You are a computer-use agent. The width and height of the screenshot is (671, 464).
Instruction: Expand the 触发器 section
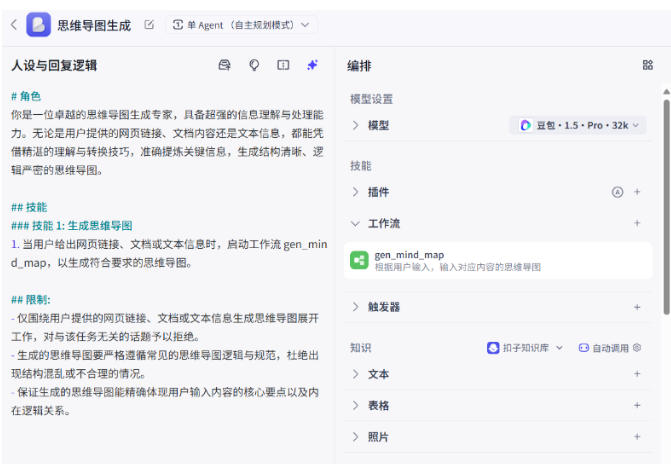[x=356, y=307]
